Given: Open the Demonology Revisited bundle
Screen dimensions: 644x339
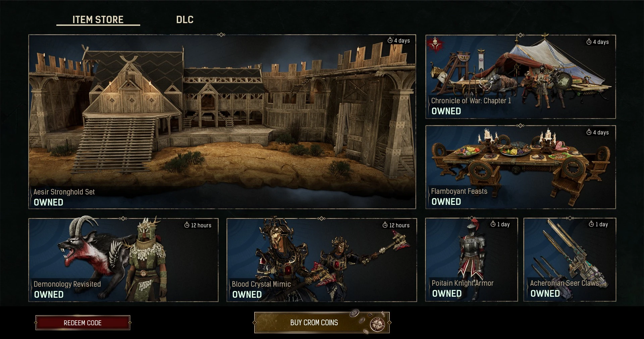Looking at the screenshot, I should (123, 260).
